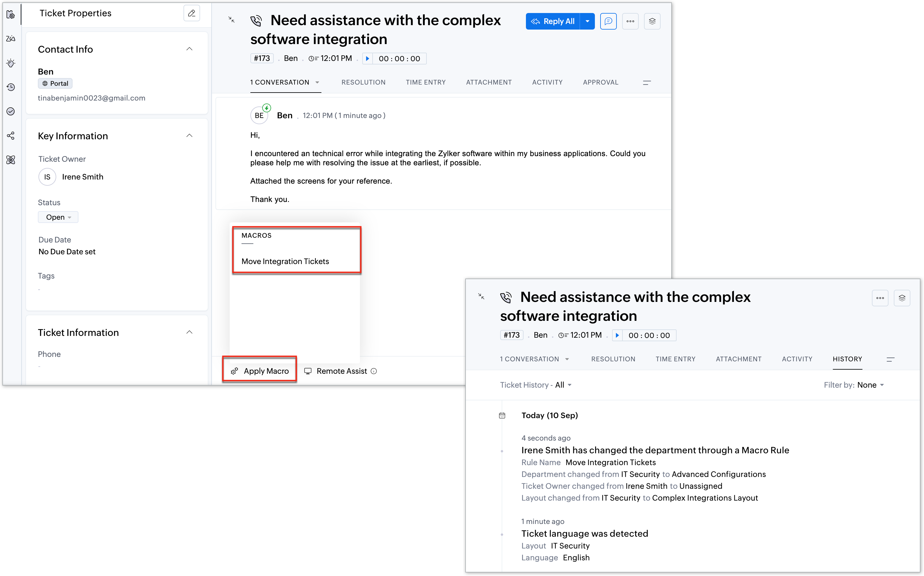Click the tinabenjamin0023@gmail.com email address
The image size is (924, 576).
point(91,98)
